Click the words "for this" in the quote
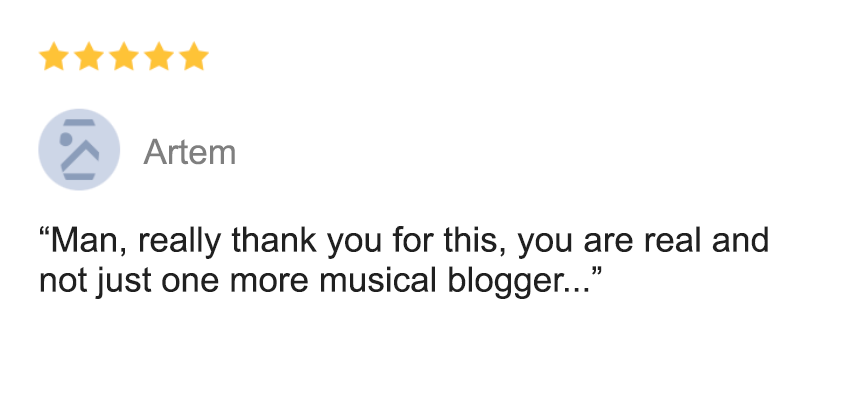Screen dimensions: 848x402 click(x=437, y=242)
